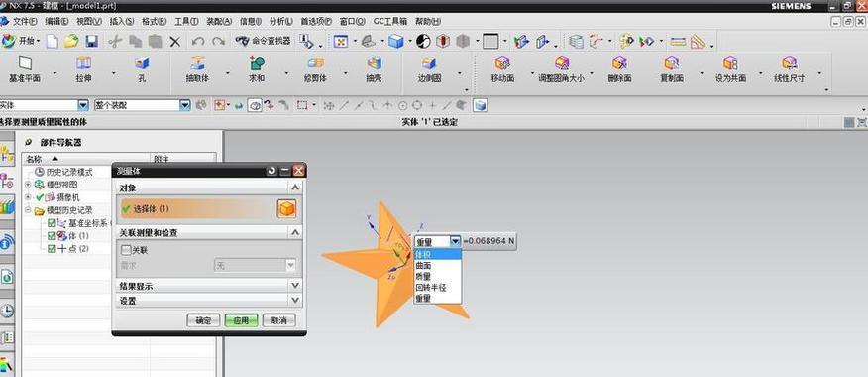Click the Fit view icon

coord(341,41)
